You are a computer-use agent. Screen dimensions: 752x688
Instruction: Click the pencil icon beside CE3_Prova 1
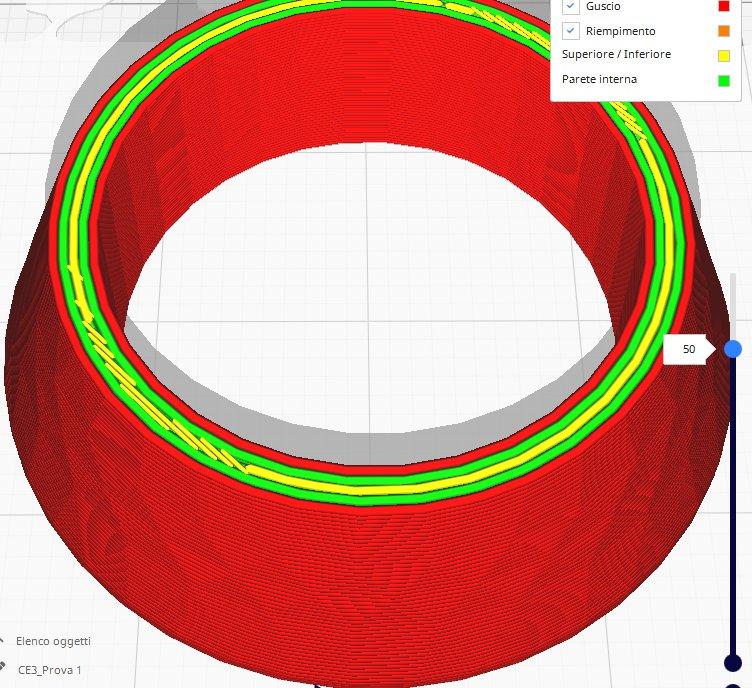coord(2,666)
